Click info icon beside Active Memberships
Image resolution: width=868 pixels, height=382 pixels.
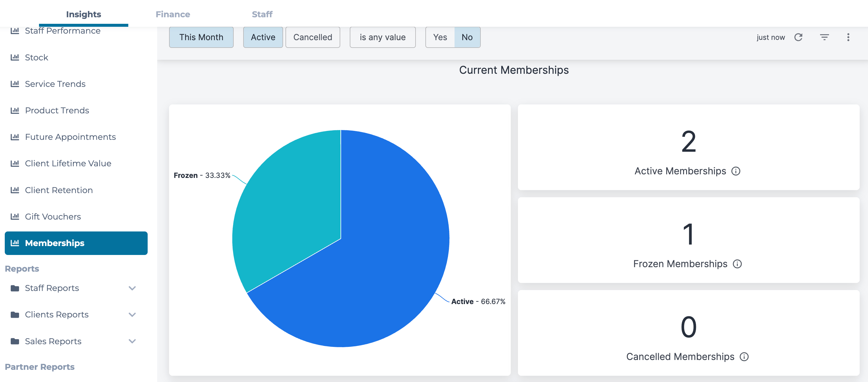(736, 171)
